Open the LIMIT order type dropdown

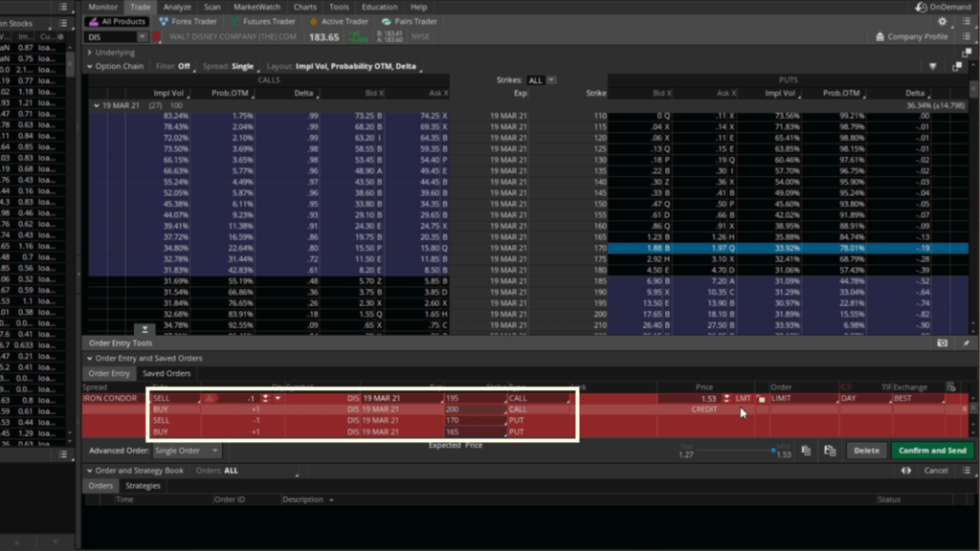(803, 399)
